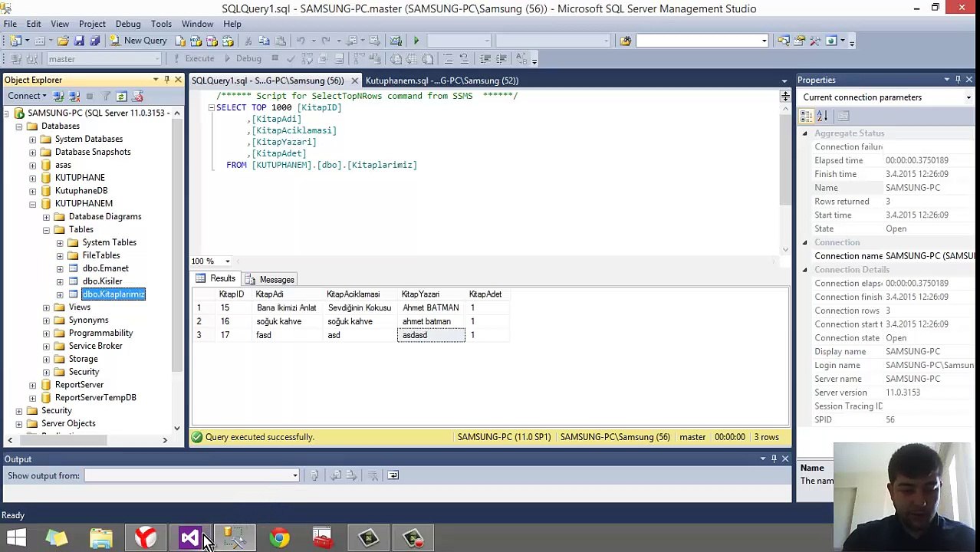Click the Find in Files icon

[x=626, y=41]
